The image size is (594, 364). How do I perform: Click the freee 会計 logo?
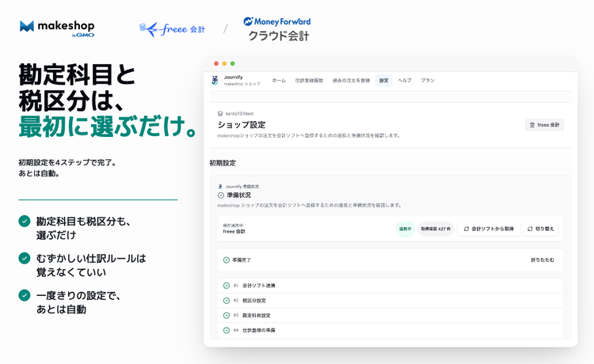tap(173, 29)
